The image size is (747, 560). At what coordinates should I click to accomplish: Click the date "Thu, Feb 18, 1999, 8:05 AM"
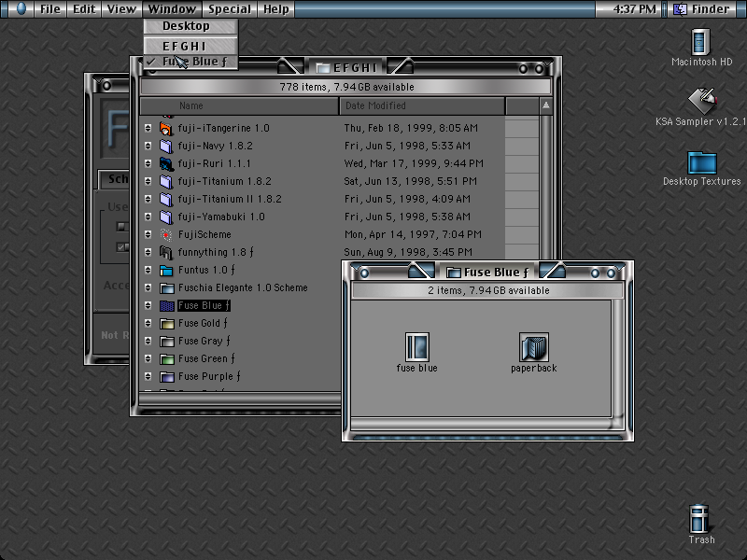[x=411, y=128]
